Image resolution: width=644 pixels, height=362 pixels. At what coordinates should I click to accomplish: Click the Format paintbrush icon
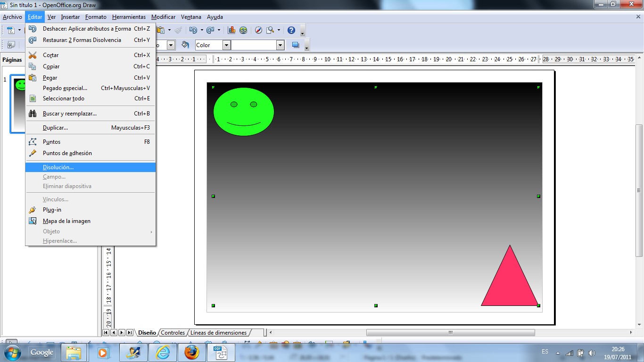[x=178, y=30]
